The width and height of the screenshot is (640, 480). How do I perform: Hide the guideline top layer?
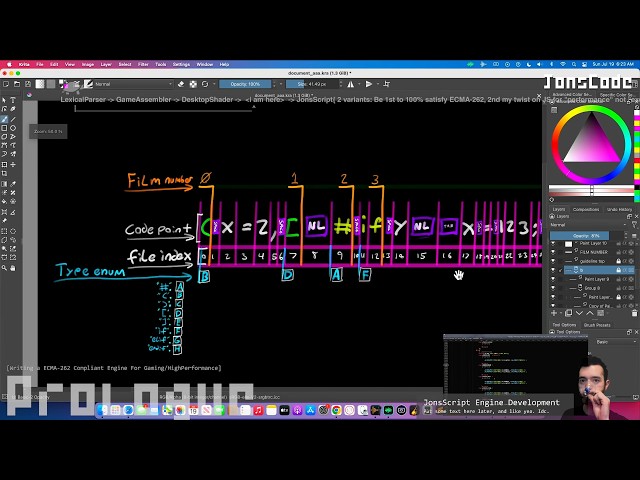553,261
